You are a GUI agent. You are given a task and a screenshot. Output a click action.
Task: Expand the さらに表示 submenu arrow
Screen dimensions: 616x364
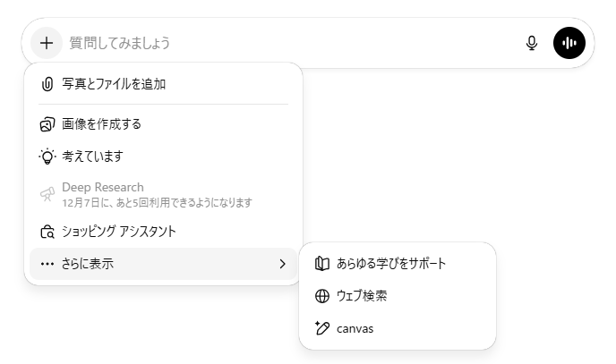(282, 264)
